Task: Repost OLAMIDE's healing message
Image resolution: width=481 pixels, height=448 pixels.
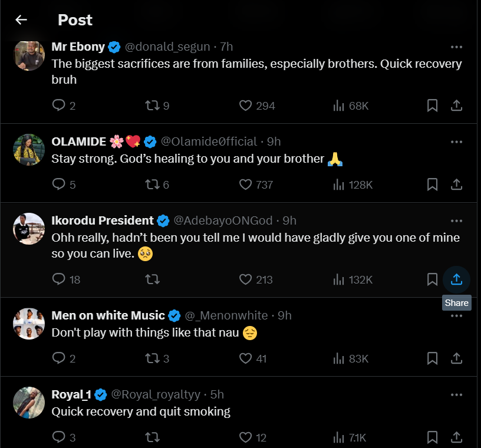Action: click(152, 185)
